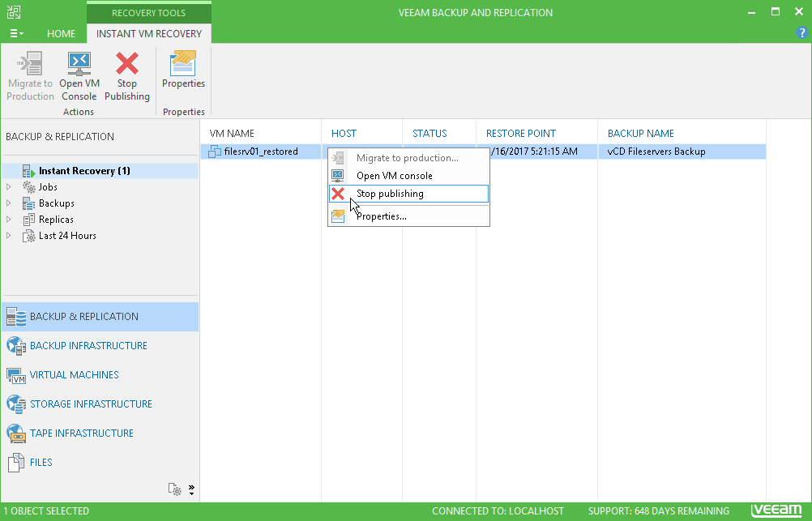This screenshot has width=812, height=521.
Task: Click the red X icon beside Stop publishing
Action: click(338, 194)
